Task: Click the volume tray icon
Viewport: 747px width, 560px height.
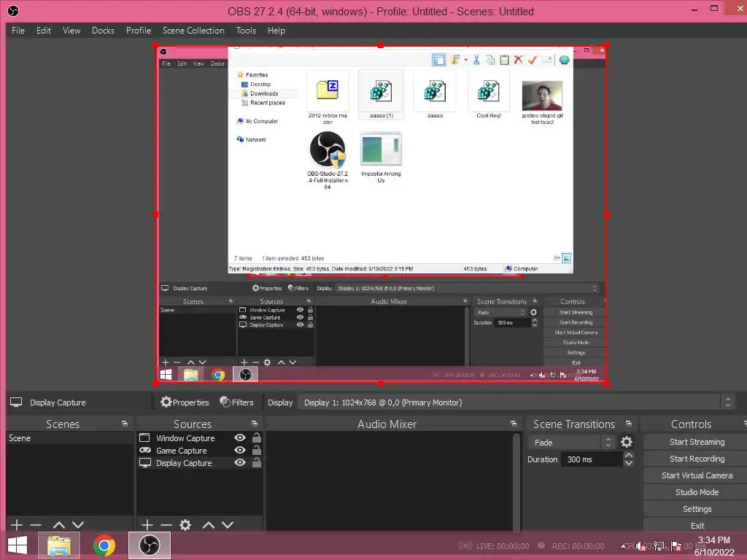Action: click(x=641, y=546)
